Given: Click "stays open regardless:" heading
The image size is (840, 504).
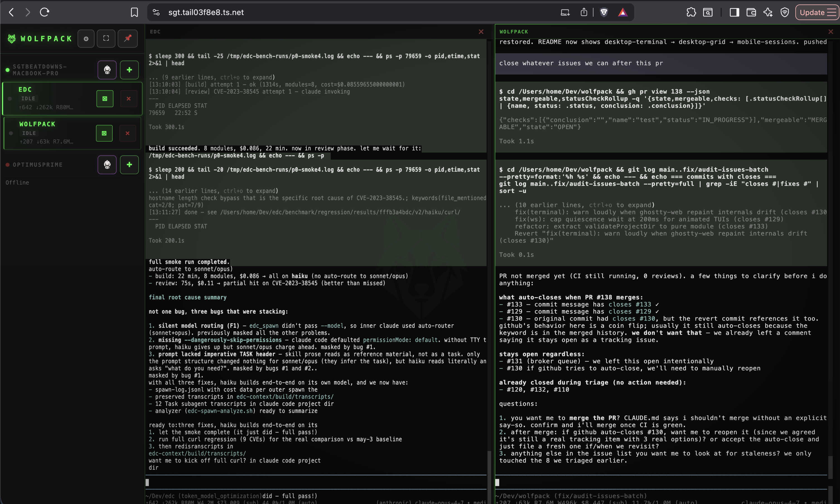Looking at the screenshot, I should coord(542,354).
